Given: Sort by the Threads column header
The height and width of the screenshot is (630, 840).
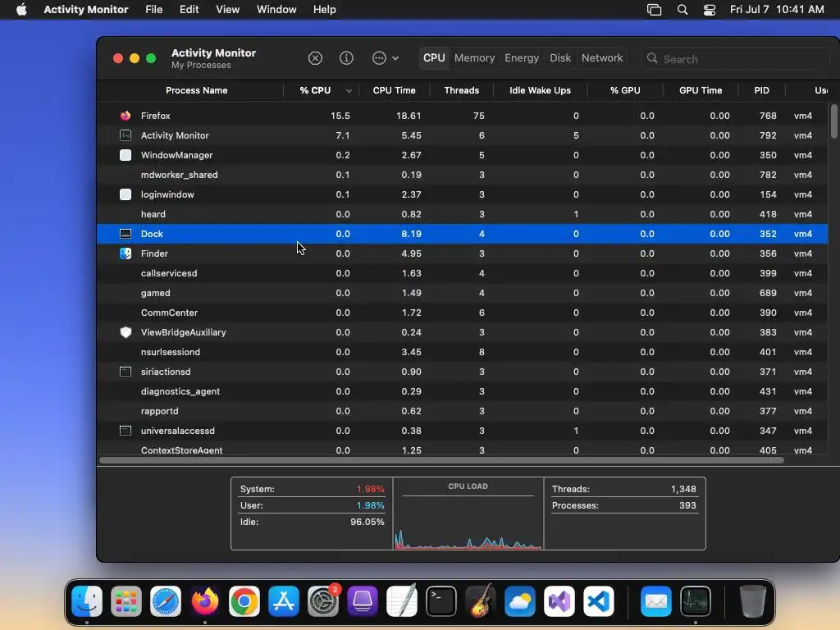Looking at the screenshot, I should click(x=461, y=90).
